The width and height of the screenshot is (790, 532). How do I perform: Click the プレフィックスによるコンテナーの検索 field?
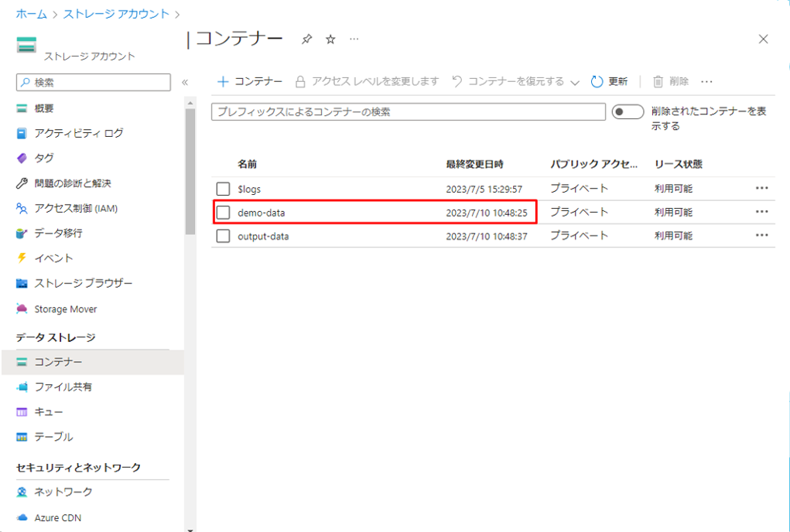pyautogui.click(x=408, y=112)
